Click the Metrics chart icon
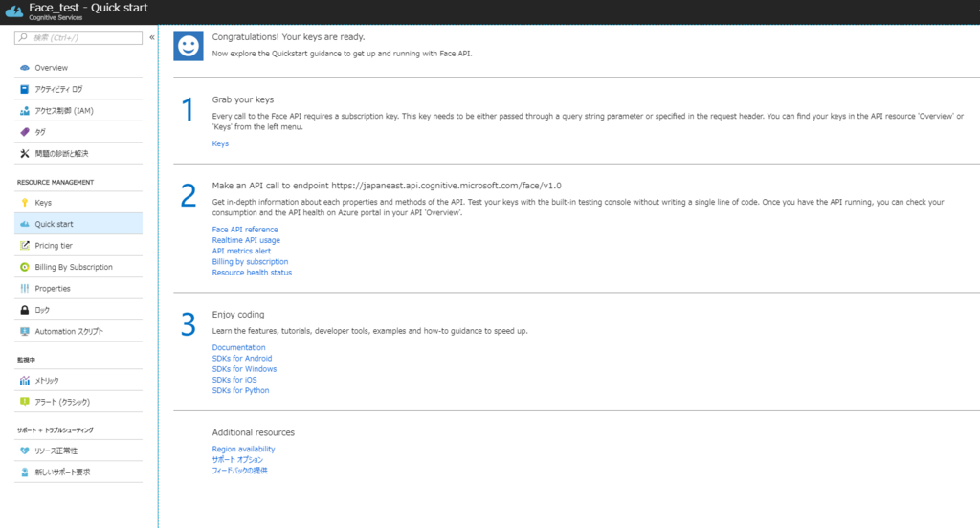Viewport: 980px width, 528px height. pyautogui.click(x=24, y=380)
